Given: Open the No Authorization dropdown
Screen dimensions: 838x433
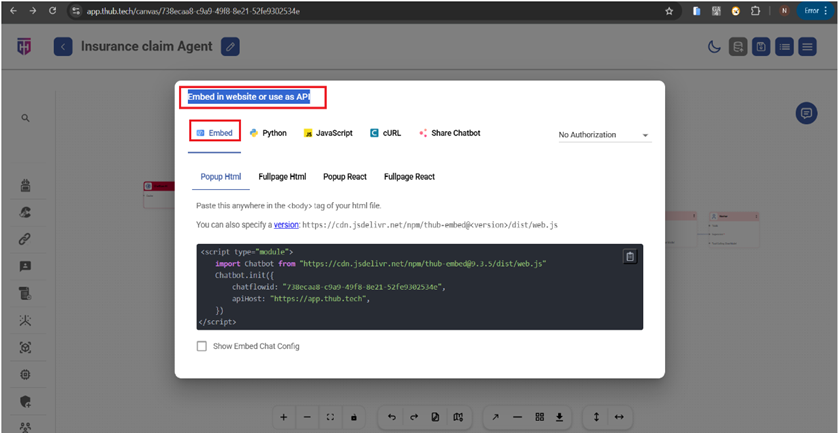Looking at the screenshot, I should [x=604, y=135].
